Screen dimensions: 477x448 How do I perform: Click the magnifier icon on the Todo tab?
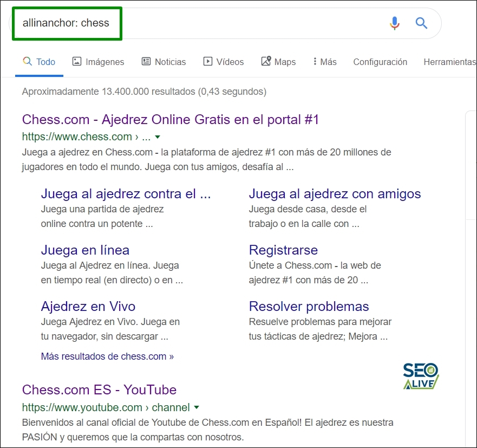pyautogui.click(x=27, y=62)
